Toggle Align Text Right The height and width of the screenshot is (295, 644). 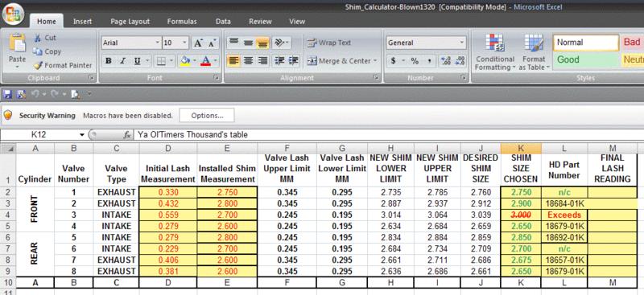point(262,61)
